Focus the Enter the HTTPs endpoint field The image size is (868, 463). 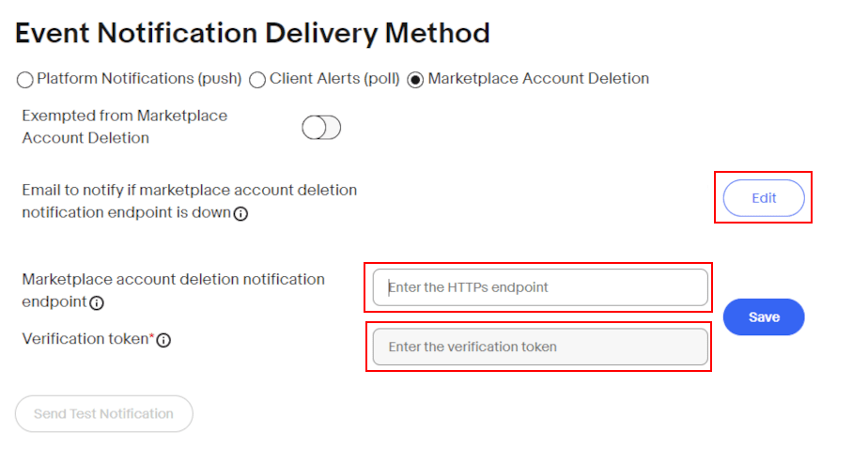[x=540, y=287]
